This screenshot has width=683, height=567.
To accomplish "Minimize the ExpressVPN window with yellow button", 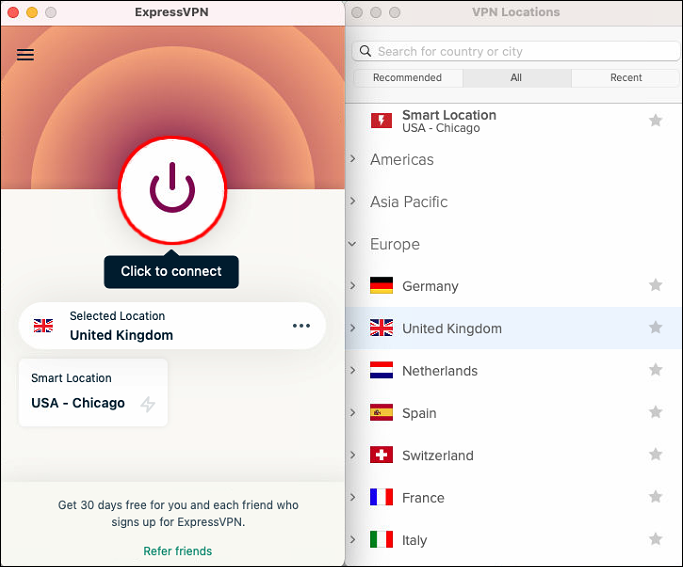I will (x=32, y=12).
